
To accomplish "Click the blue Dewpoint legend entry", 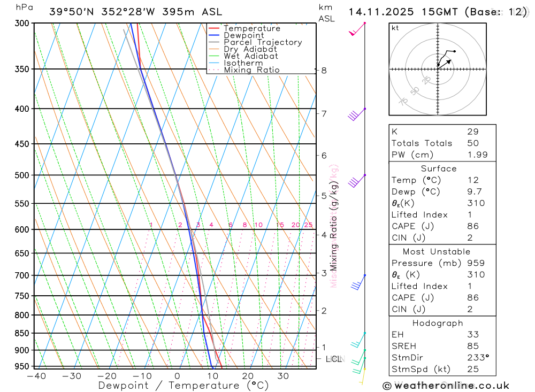I will pyautogui.click(x=236, y=35).
